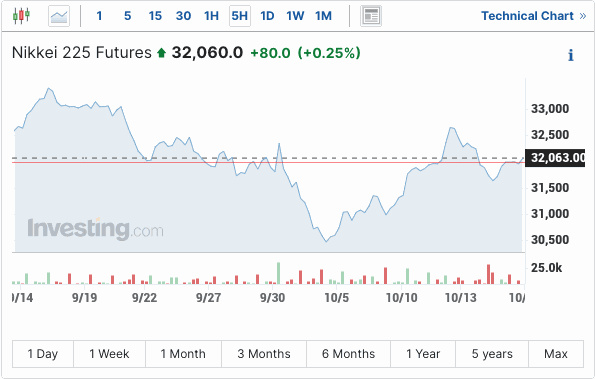Click the 10/13 date label
Viewport: 595px width, 379px height.
point(461,298)
